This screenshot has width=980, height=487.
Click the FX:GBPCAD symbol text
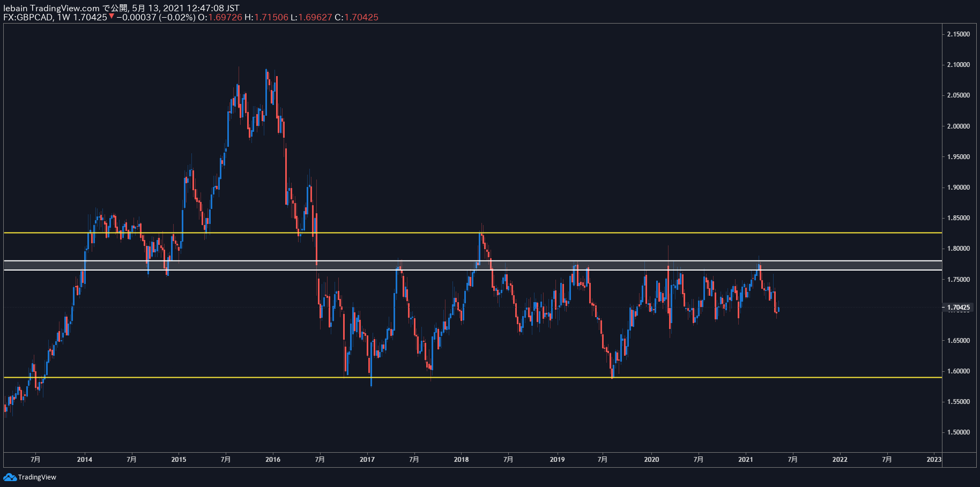click(28, 17)
